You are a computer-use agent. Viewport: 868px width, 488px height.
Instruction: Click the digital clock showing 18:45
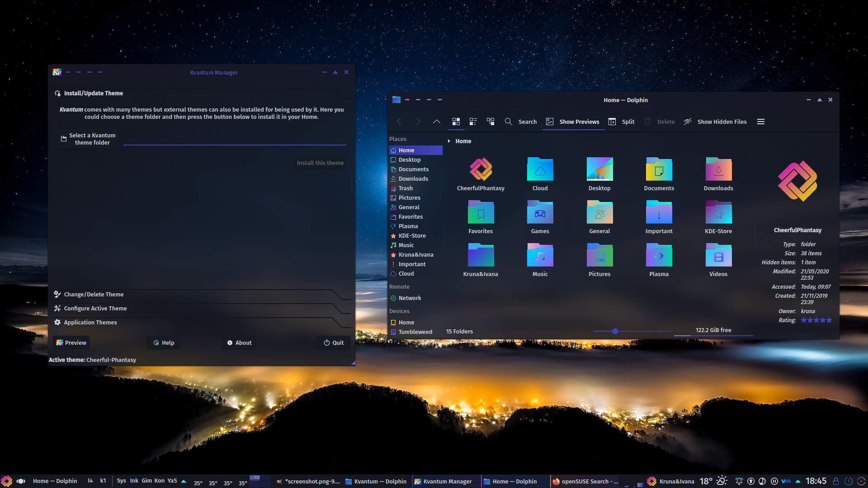click(816, 481)
